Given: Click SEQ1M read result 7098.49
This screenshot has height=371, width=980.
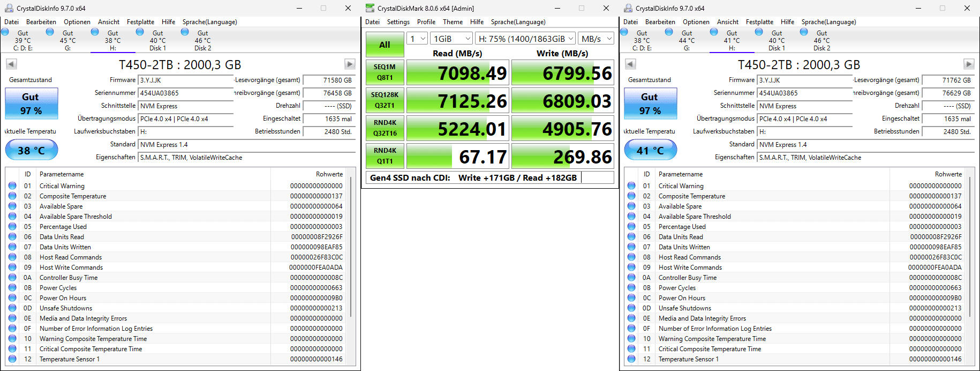Looking at the screenshot, I should tap(458, 73).
